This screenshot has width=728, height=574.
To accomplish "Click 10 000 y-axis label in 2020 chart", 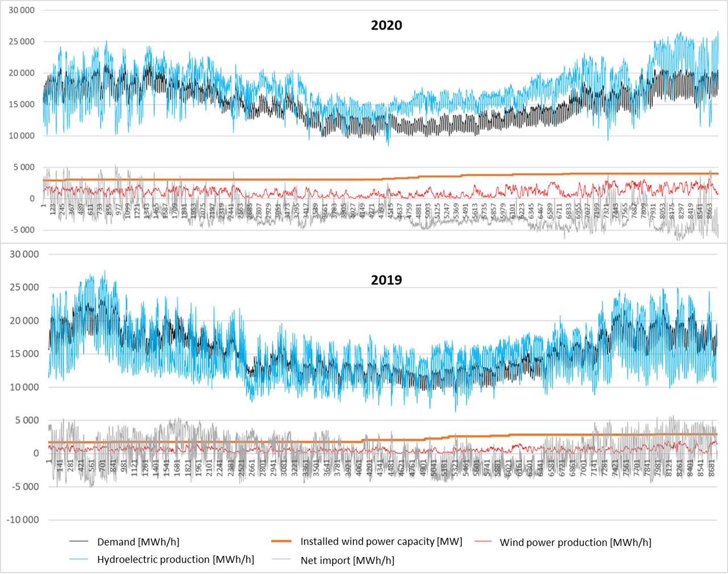I will [22, 136].
